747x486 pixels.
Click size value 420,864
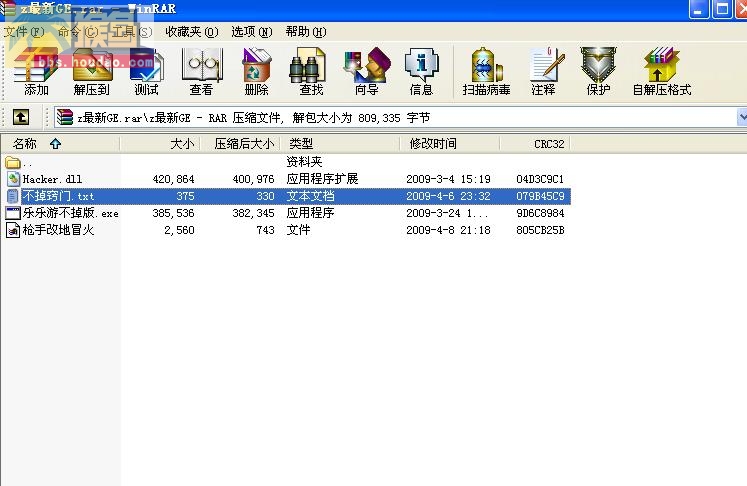[173, 180]
